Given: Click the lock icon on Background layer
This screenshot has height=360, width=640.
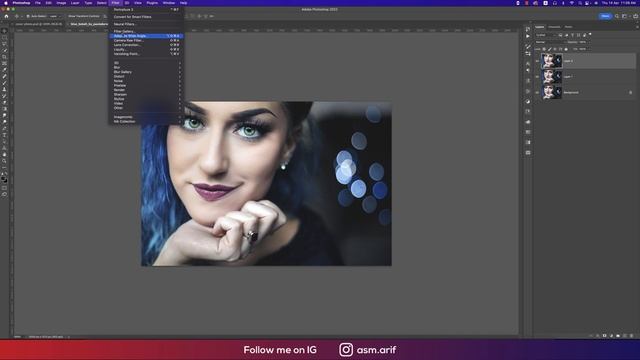Looking at the screenshot, I should pos(631,93).
